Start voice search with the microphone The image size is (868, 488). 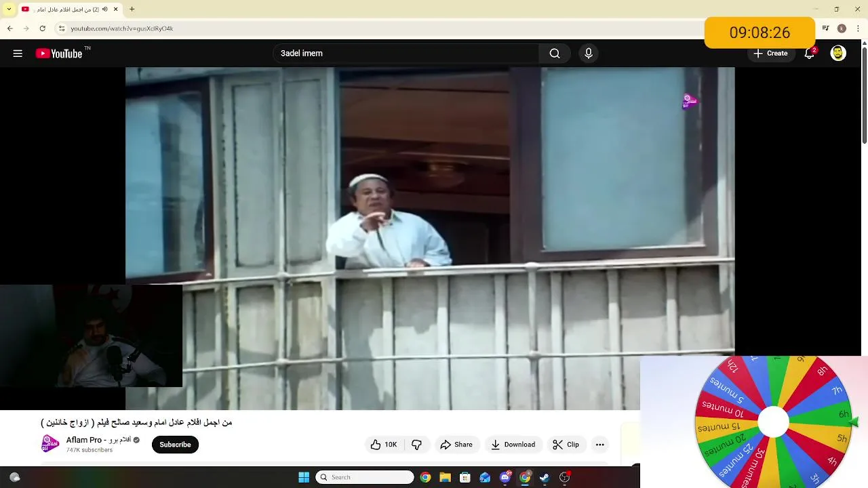point(588,54)
